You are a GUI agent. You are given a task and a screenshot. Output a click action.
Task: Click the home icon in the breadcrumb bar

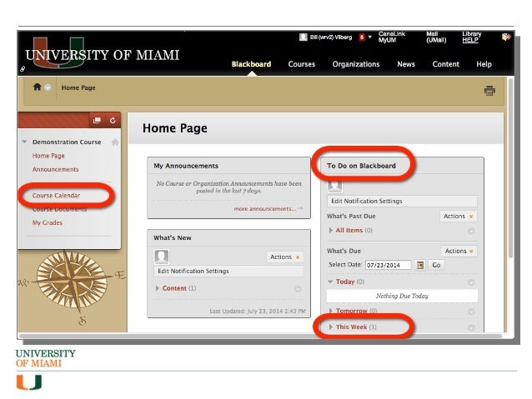[x=37, y=87]
